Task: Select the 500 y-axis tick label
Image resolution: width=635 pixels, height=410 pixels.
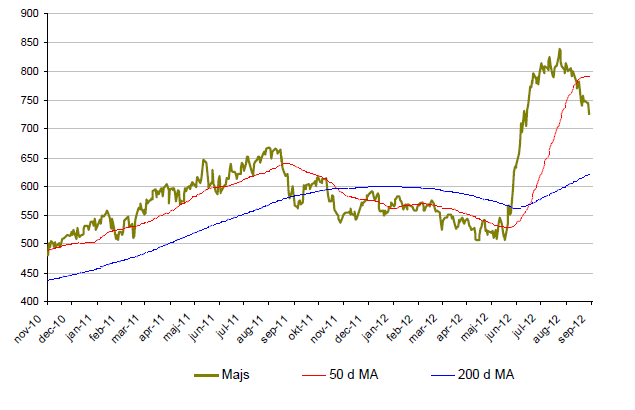Action: (x=29, y=244)
